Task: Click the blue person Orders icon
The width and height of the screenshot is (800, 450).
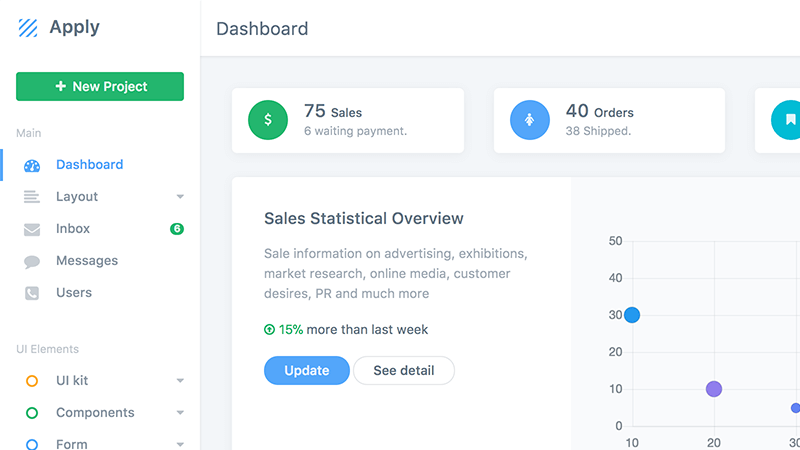Action: coord(530,120)
